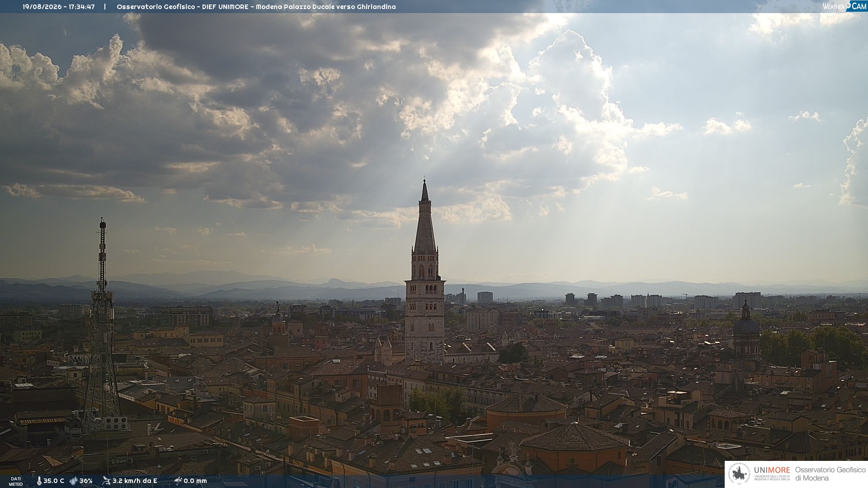Click the humidity water drops icon

73,481
